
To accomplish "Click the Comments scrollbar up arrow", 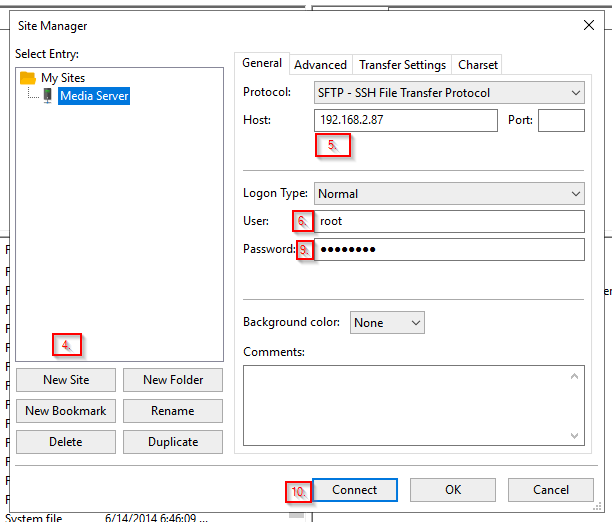I will pyautogui.click(x=574, y=376).
